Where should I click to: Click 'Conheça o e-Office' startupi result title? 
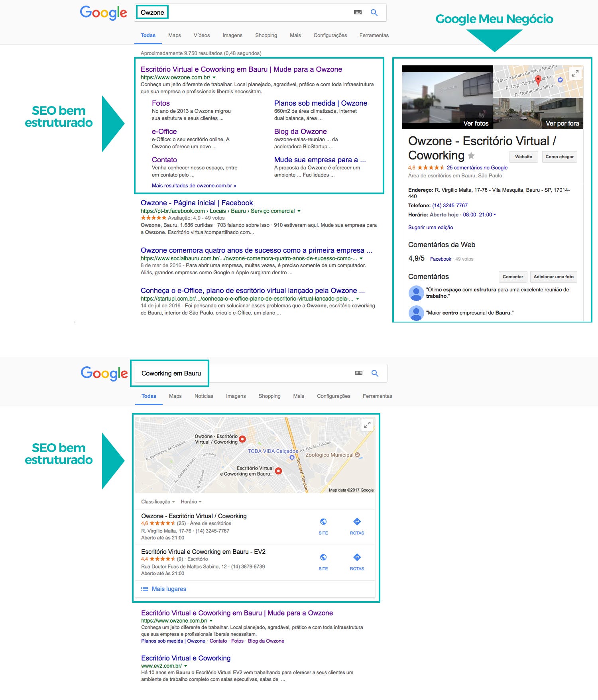[x=253, y=291]
